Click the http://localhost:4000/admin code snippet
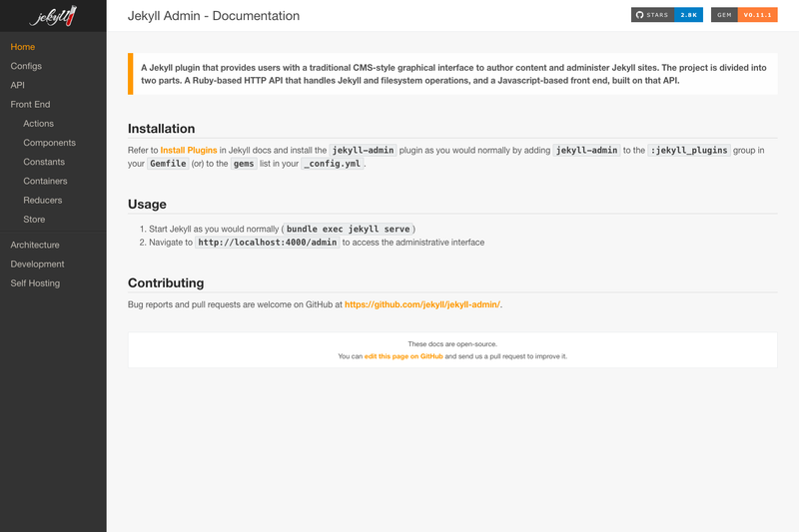This screenshot has width=799, height=532. [267, 243]
